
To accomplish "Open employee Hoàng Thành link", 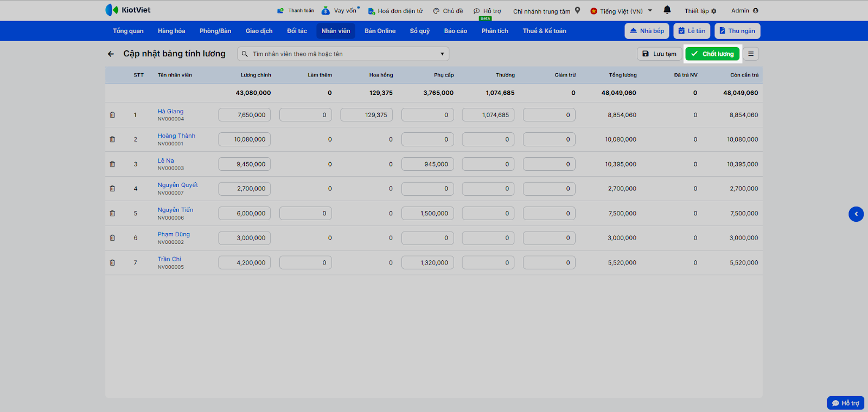I will (176, 136).
